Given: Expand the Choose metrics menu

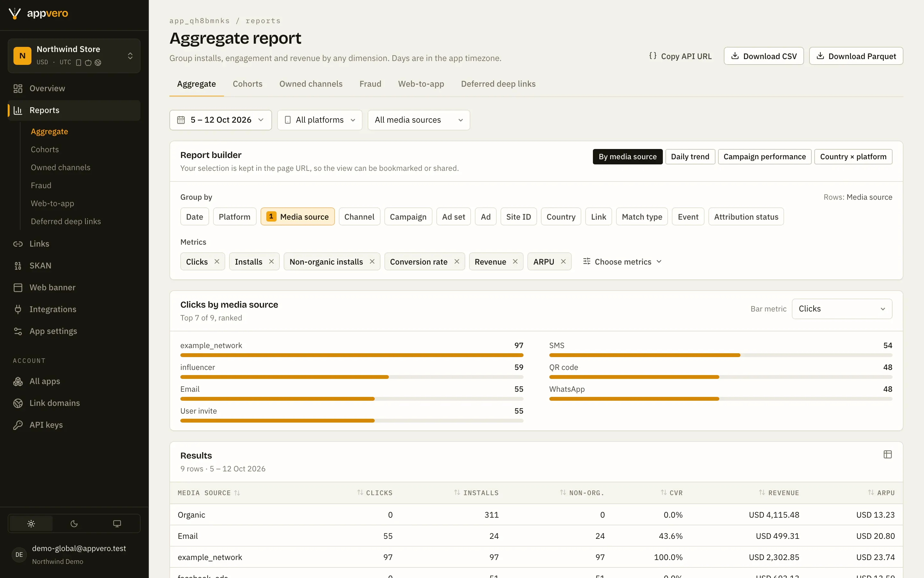Looking at the screenshot, I should [622, 261].
